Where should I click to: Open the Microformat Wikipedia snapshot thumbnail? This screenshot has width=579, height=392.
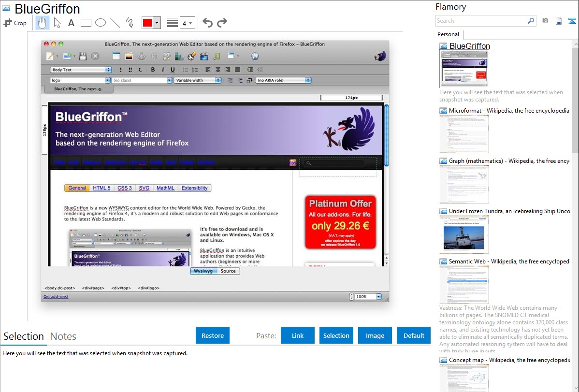464,134
